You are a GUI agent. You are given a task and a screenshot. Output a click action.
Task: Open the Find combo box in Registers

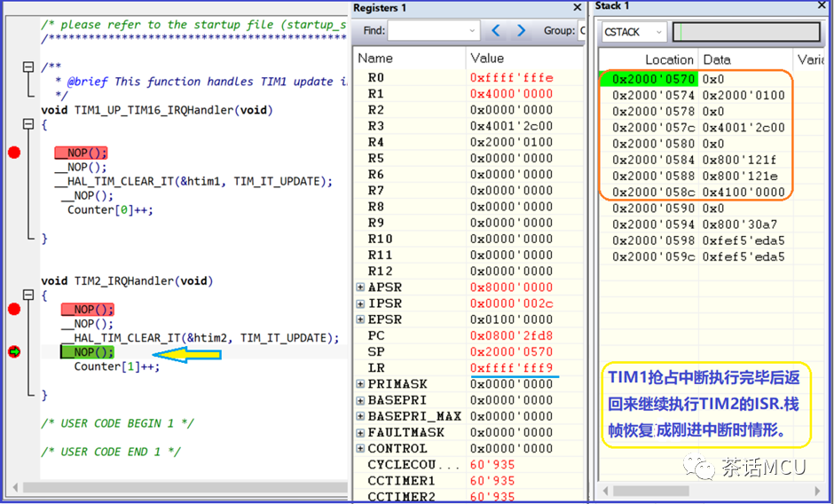point(434,31)
